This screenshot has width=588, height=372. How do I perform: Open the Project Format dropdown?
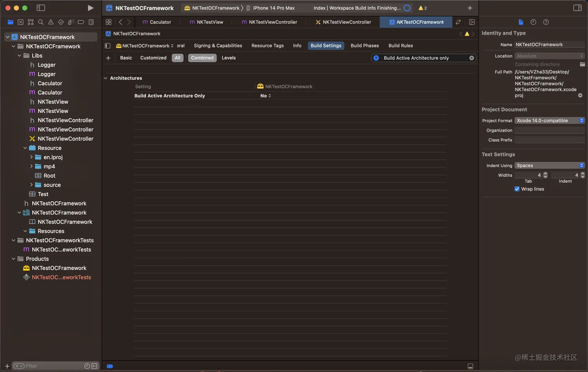coord(549,121)
